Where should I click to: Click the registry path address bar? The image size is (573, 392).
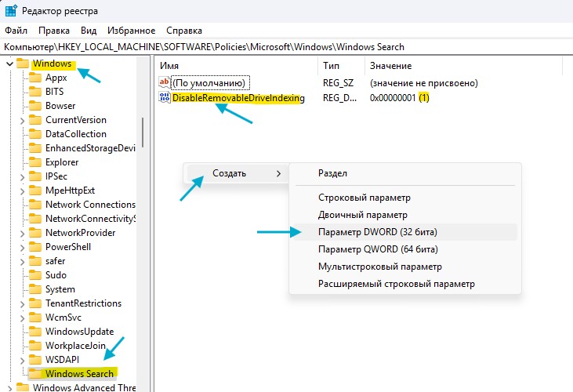287,47
